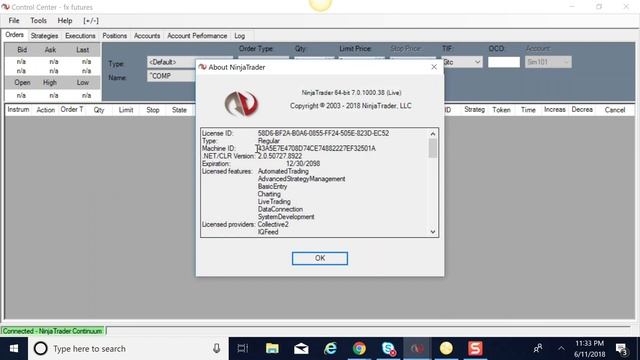
Task: Click the OCO input field
Action: click(x=504, y=62)
